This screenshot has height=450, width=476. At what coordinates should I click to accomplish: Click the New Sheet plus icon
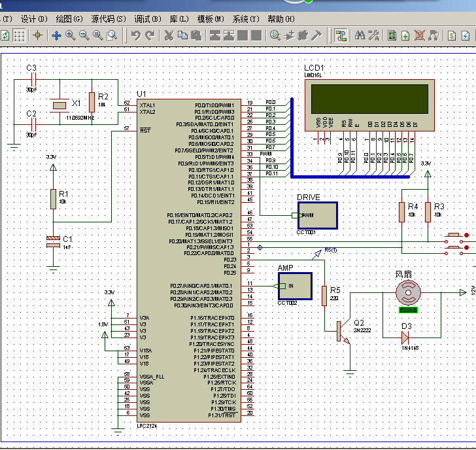pyautogui.click(x=405, y=35)
